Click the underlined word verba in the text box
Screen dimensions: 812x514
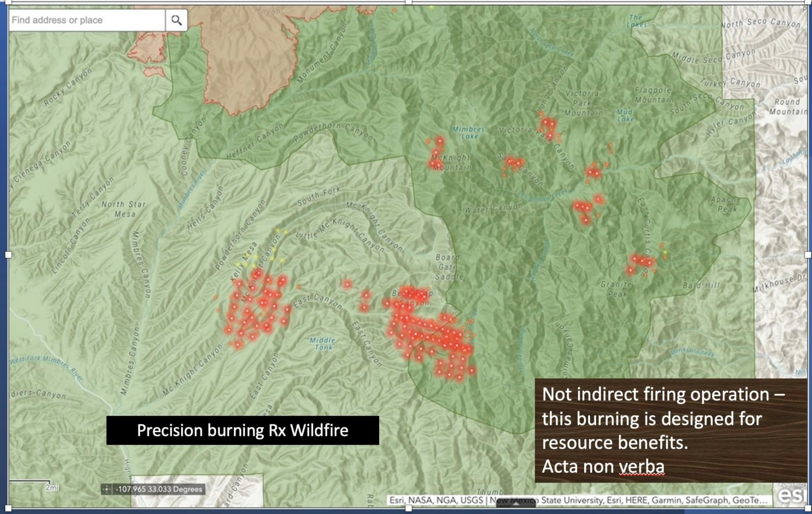click(x=642, y=467)
